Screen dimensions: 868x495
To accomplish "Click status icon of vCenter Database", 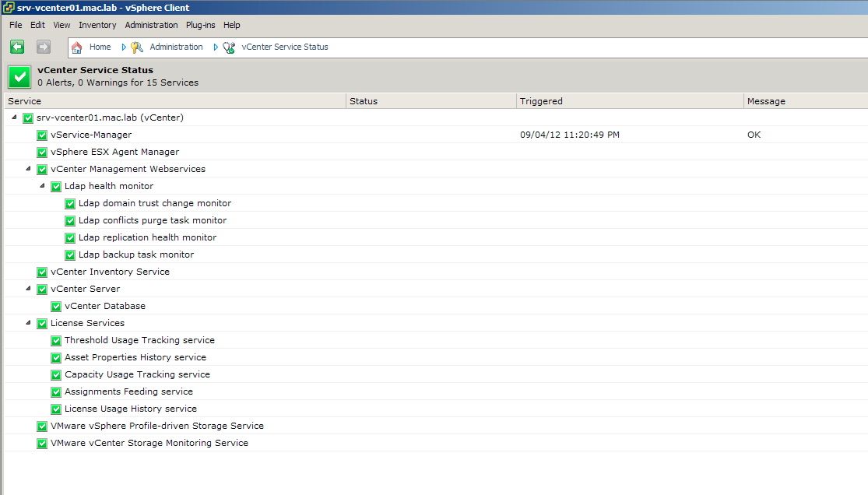I will 56,307.
